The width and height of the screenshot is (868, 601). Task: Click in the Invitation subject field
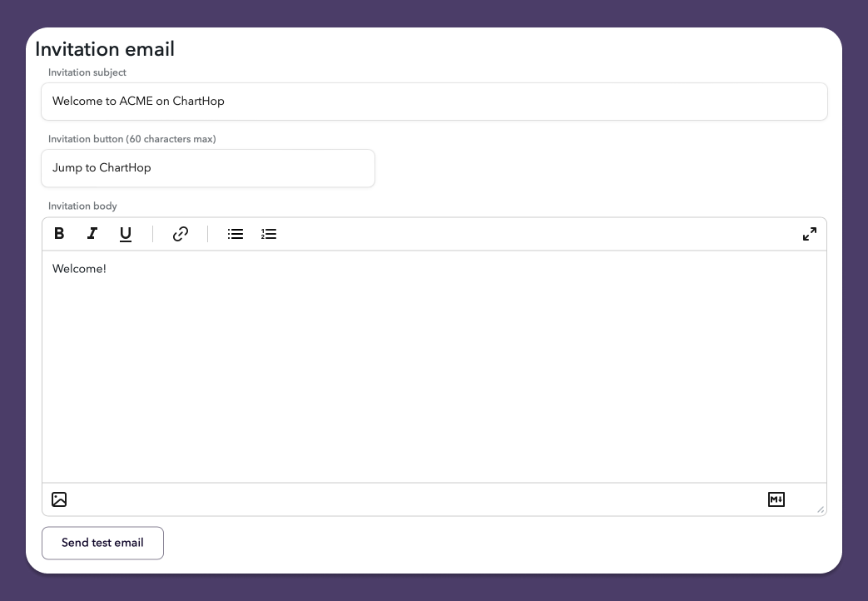click(434, 101)
